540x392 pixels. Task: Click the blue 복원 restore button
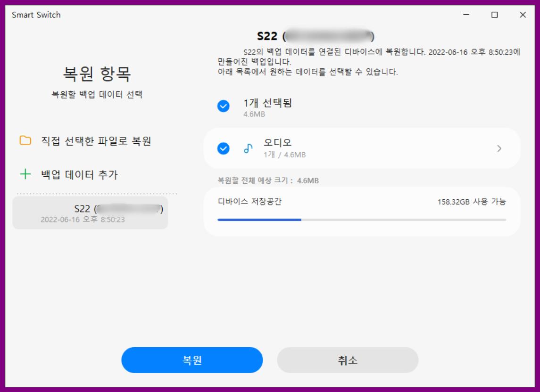(192, 359)
